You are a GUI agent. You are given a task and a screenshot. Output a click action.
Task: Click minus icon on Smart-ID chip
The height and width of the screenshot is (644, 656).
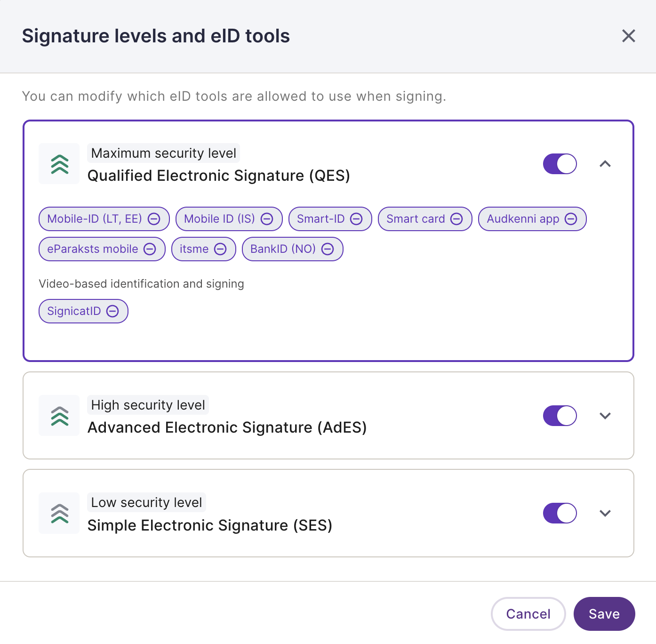click(357, 219)
